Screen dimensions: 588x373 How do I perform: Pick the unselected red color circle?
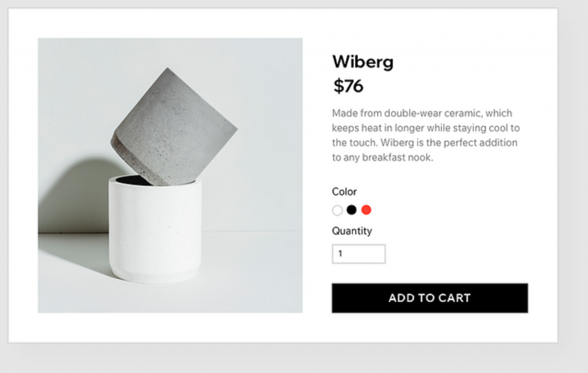pos(366,210)
